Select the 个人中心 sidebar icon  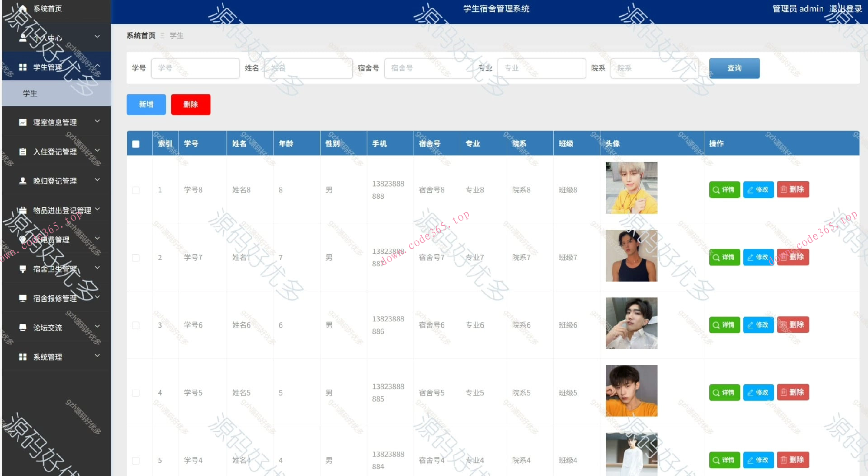tap(23, 37)
